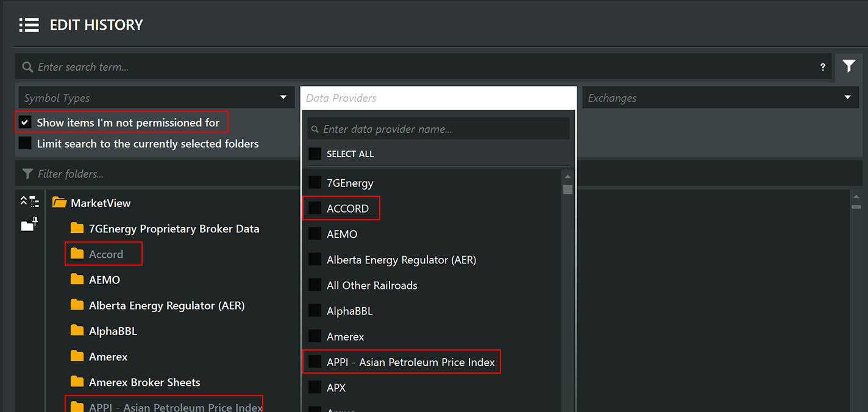Check the AEMO provider checkbox

[x=315, y=233]
